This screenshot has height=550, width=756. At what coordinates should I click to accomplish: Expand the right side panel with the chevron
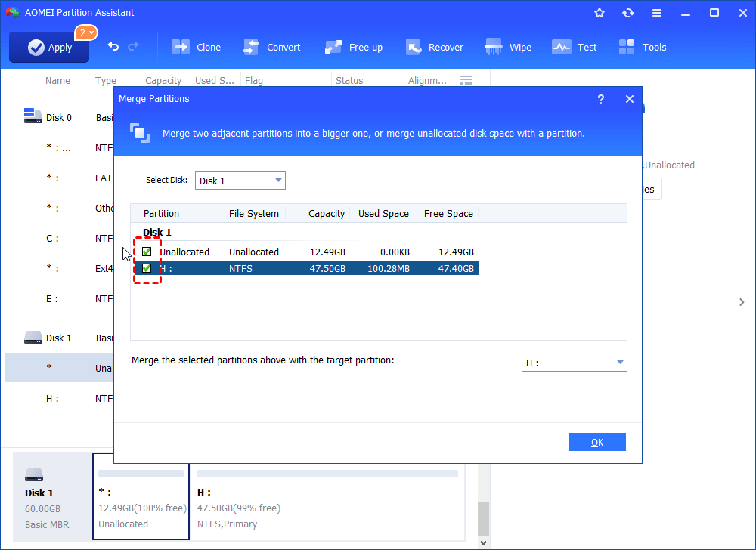742,302
